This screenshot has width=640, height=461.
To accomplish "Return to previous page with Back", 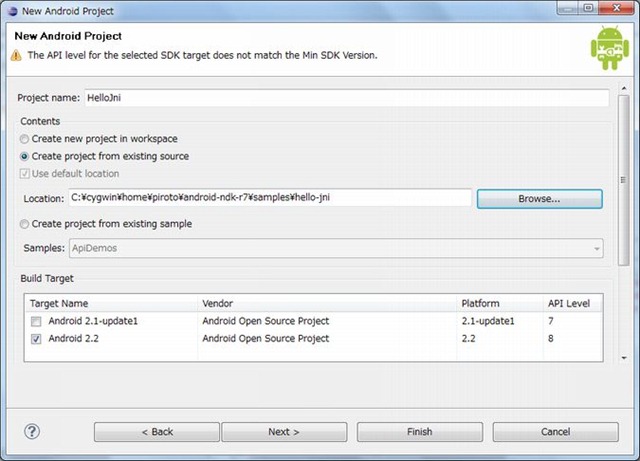I will (157, 432).
